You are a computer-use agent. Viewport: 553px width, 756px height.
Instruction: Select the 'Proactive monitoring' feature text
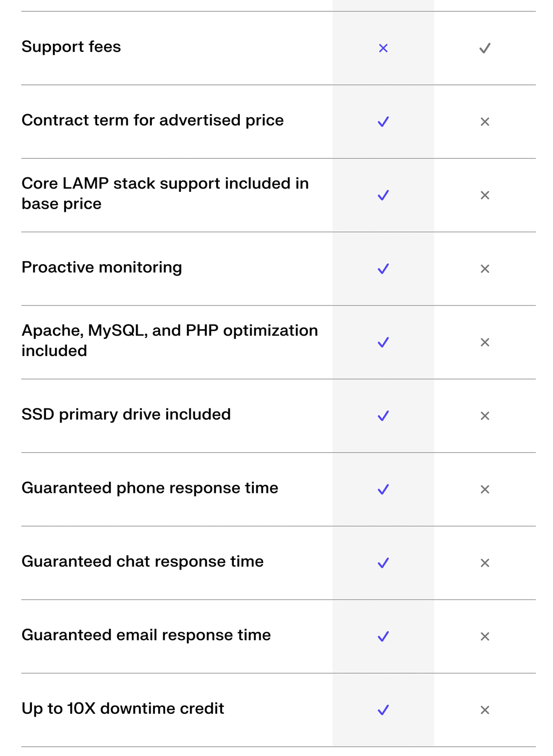pos(102,267)
